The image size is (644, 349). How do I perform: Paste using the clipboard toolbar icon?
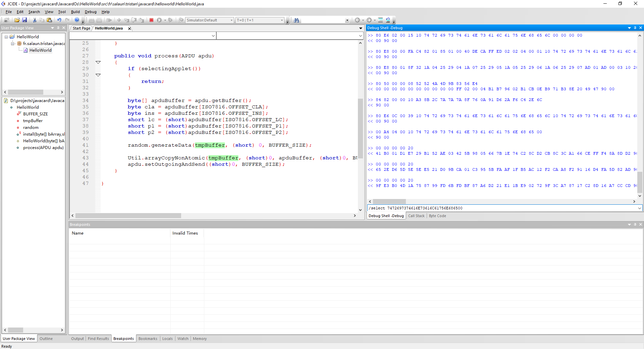click(49, 20)
